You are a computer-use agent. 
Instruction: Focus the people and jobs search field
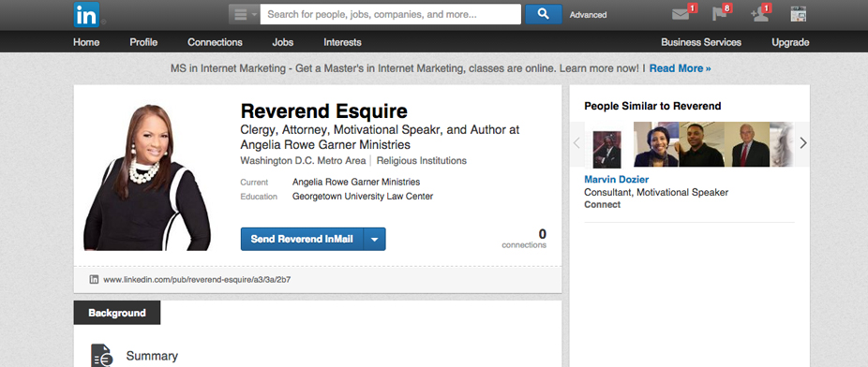[390, 14]
